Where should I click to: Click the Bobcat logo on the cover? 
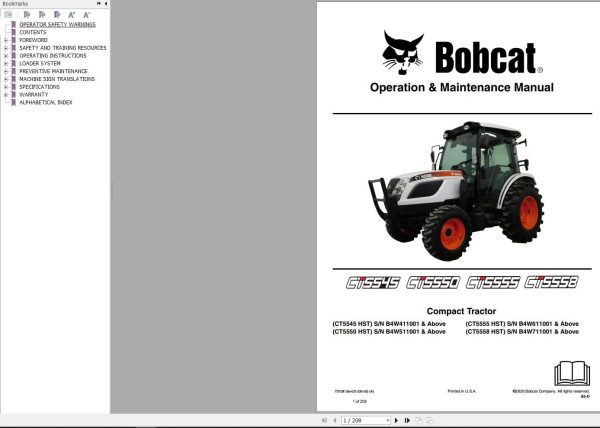pyautogui.click(x=462, y=53)
